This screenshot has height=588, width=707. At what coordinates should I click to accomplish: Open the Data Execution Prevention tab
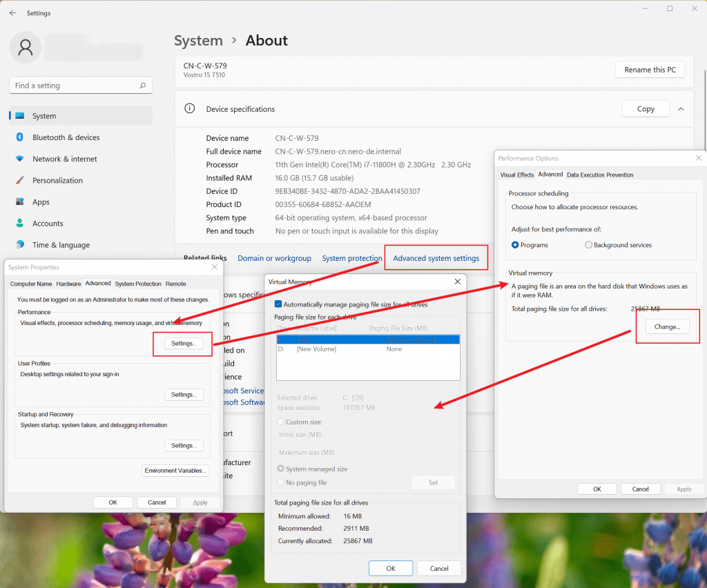[x=600, y=175]
